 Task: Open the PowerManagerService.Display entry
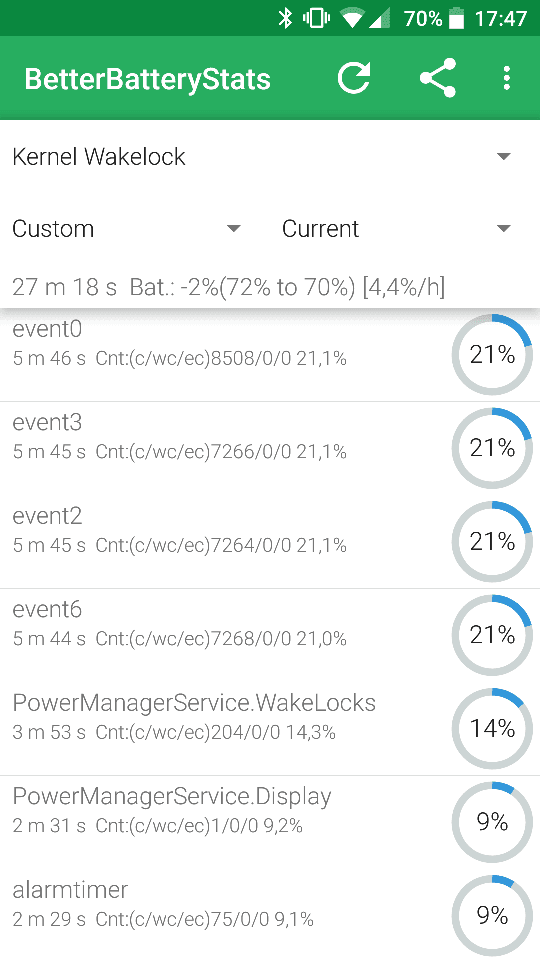point(270,822)
